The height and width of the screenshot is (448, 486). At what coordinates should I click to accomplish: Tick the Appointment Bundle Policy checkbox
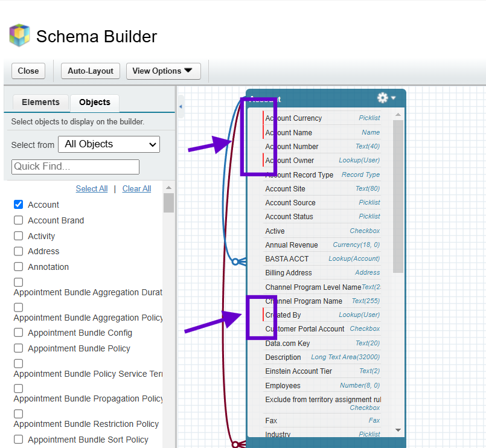pyautogui.click(x=18, y=348)
